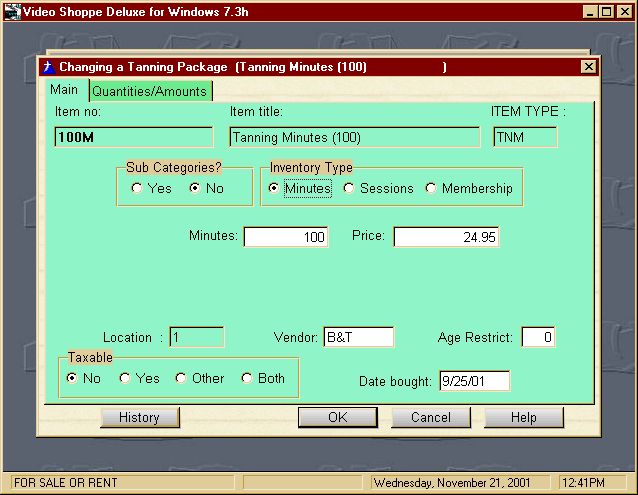Click the Video Shoppe Deluxe window icon
The height and width of the screenshot is (495, 638).
click(10, 11)
